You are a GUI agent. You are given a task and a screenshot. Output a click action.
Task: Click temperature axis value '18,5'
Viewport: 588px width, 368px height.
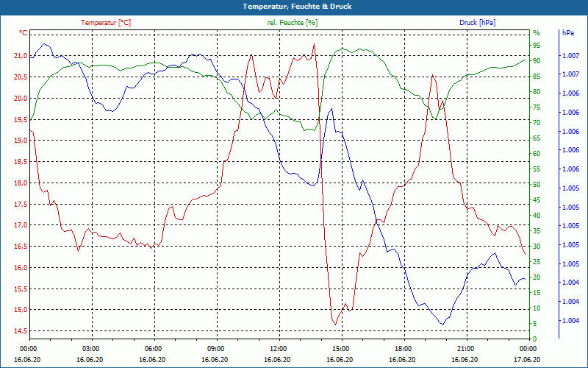pyautogui.click(x=21, y=162)
